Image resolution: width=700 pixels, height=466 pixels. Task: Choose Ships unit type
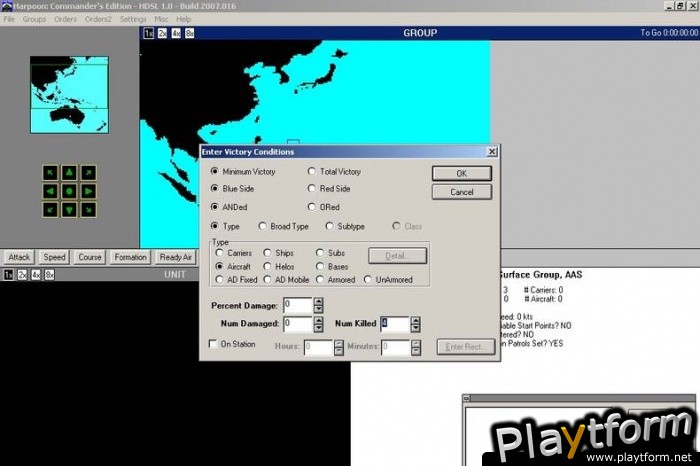279,253
